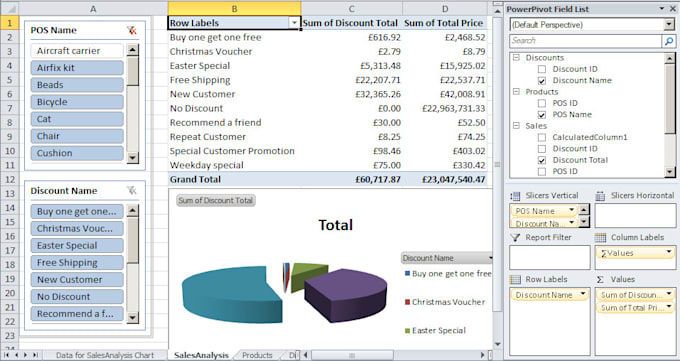Uncheck the Discount Name field

click(x=542, y=81)
